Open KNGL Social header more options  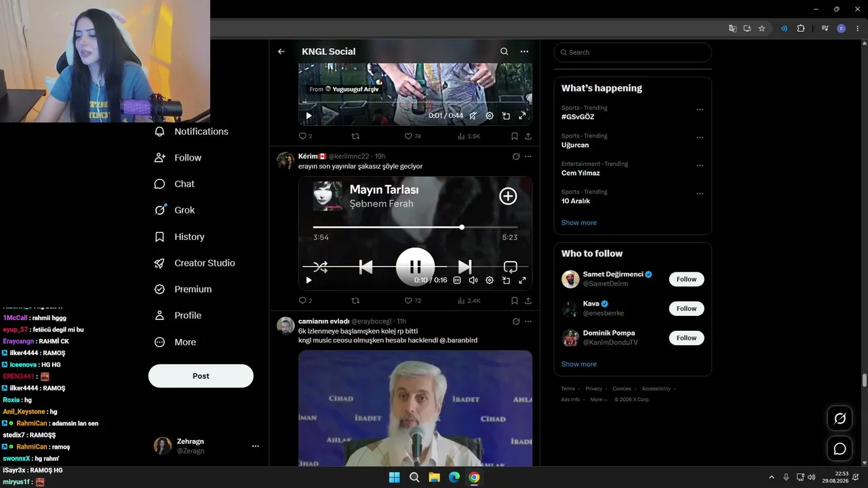(524, 52)
